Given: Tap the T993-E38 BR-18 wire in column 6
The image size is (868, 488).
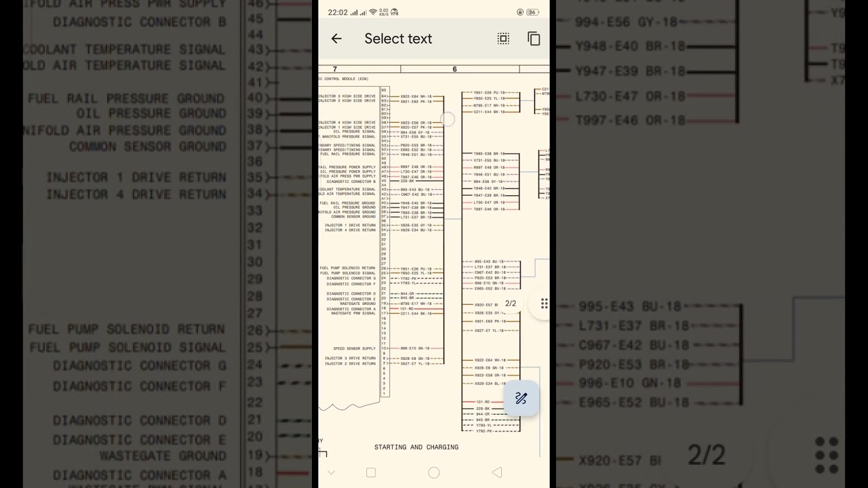Looking at the screenshot, I should pos(489,154).
